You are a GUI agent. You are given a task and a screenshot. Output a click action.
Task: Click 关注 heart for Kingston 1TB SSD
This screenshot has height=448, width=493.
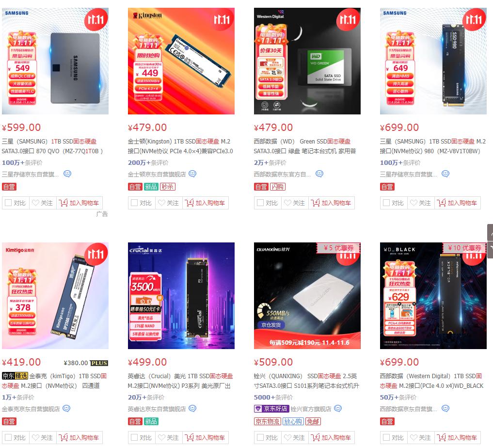coord(169,203)
